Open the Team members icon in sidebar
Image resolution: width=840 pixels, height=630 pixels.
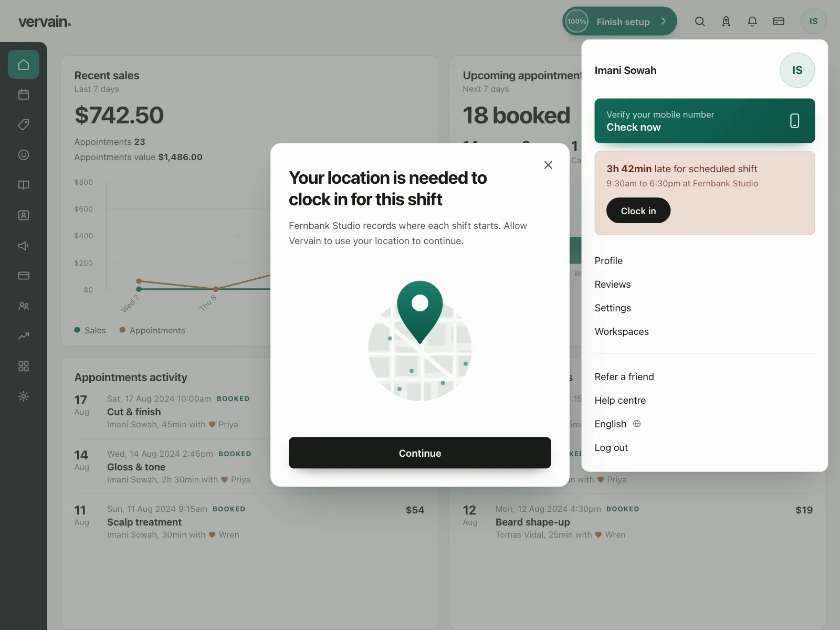coord(24,306)
